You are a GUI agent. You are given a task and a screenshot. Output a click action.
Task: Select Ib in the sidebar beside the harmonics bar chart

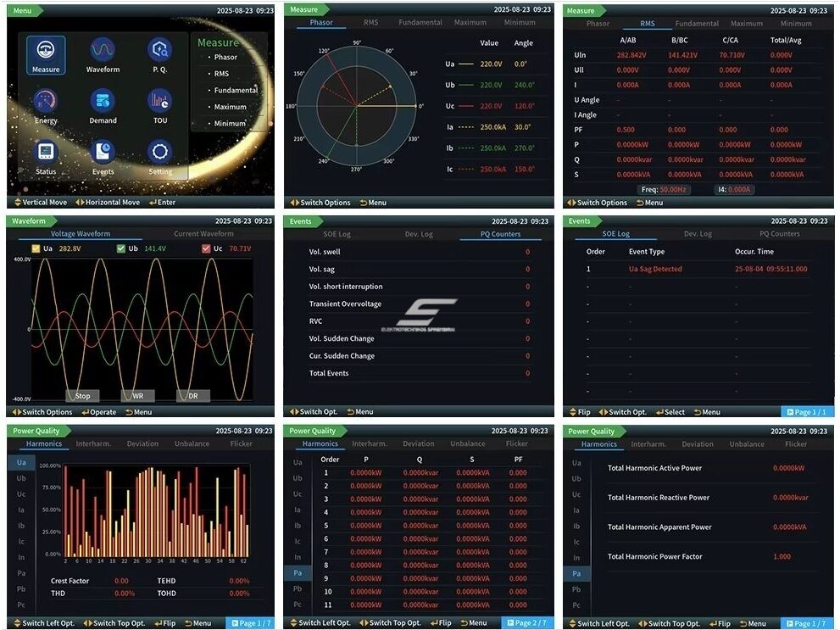pos(21,526)
